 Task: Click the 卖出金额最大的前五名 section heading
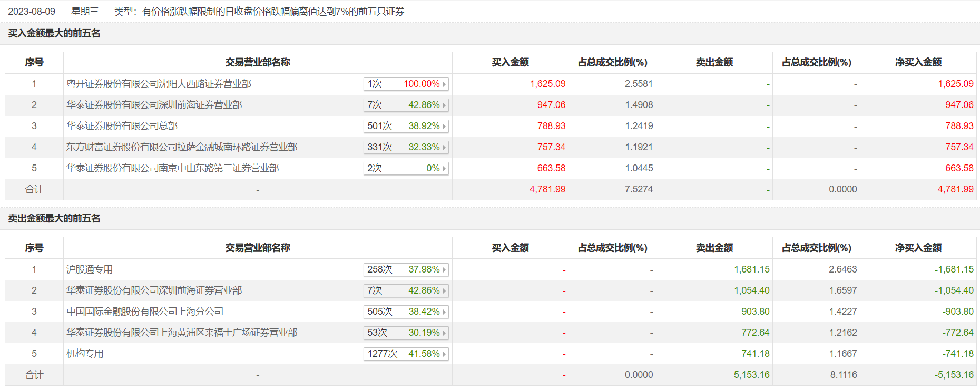point(54,218)
